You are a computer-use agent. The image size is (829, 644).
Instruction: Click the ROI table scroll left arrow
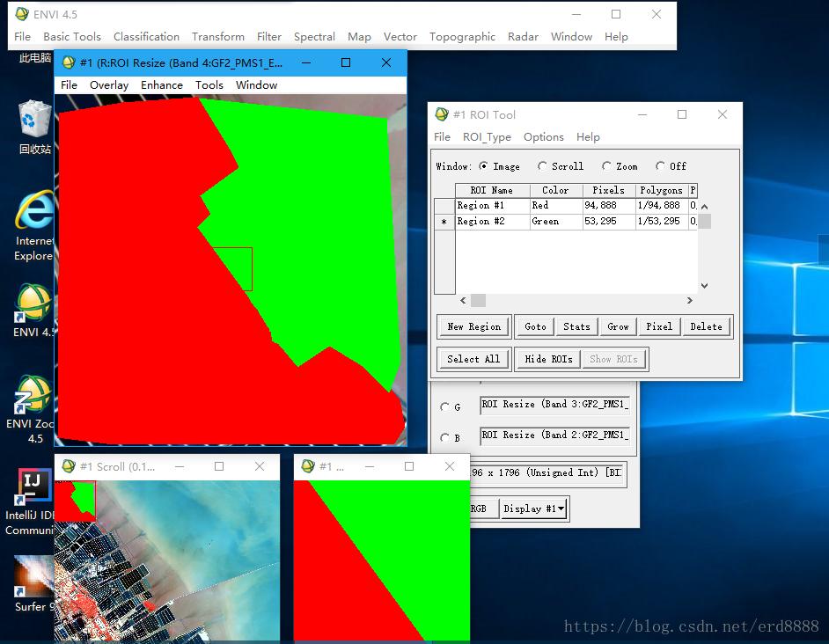point(463,300)
